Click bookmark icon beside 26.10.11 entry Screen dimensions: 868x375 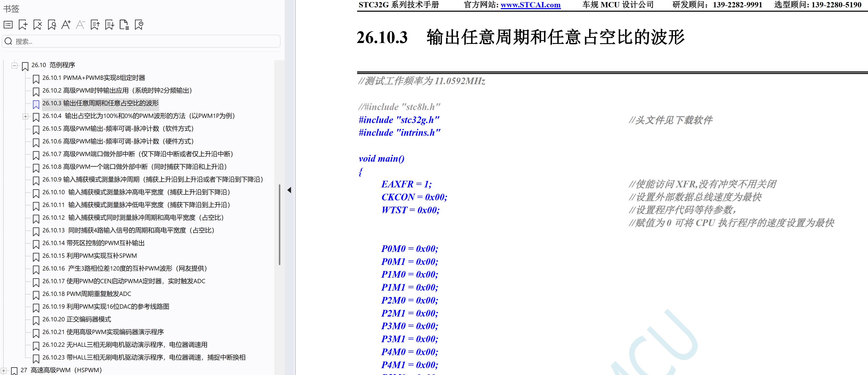[36, 206]
